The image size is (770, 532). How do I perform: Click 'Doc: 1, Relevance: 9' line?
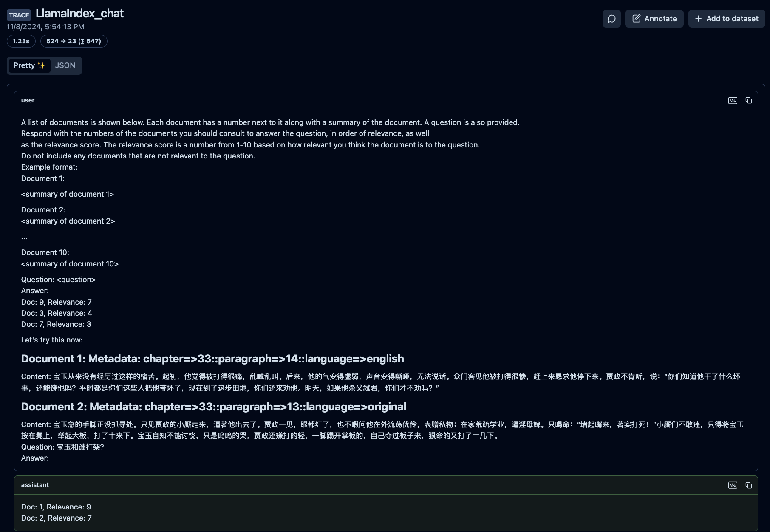tap(56, 507)
